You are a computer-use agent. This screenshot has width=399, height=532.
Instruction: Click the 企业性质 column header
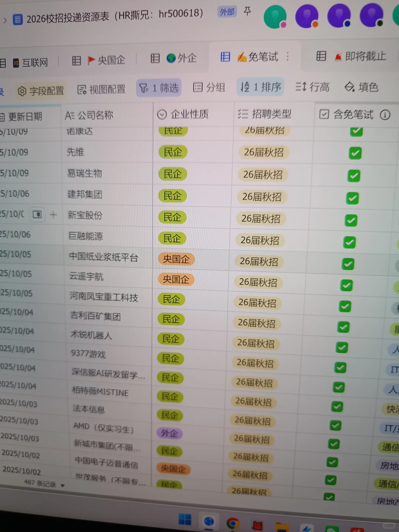(x=193, y=114)
